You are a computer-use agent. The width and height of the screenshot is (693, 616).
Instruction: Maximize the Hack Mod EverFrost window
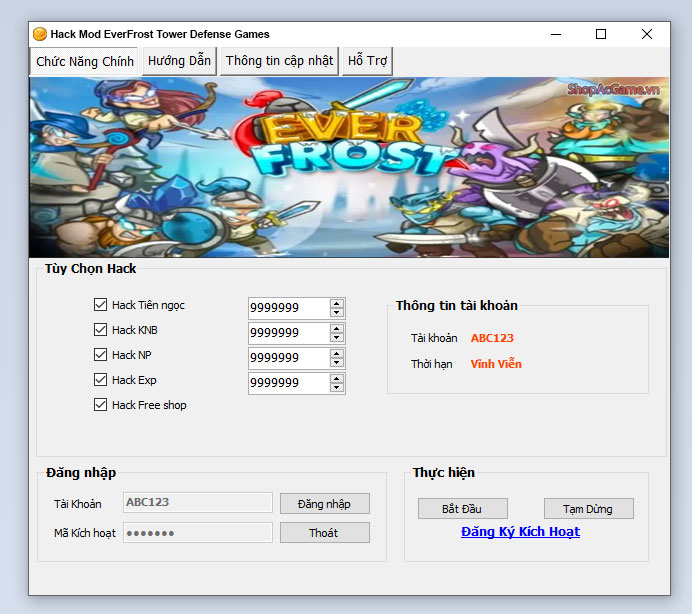pos(601,34)
